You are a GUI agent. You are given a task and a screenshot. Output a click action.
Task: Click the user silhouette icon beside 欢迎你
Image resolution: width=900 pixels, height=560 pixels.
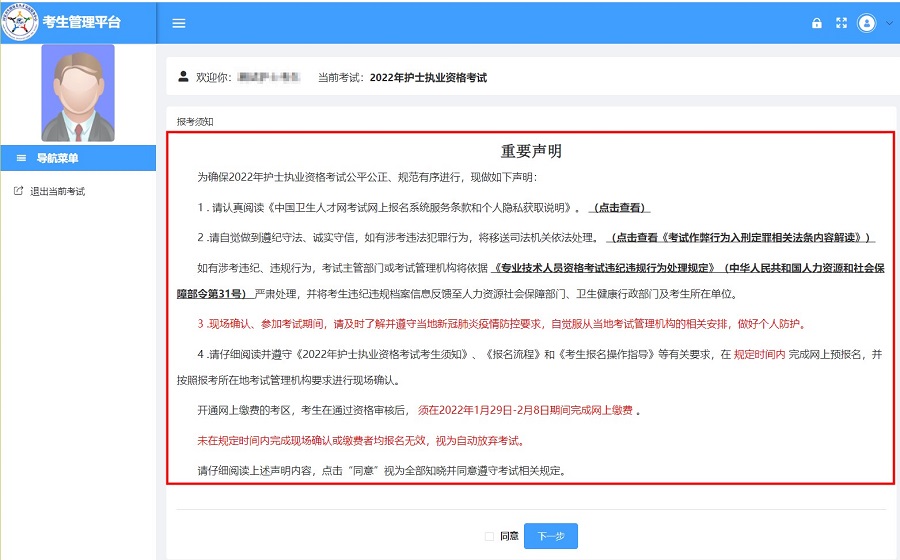click(183, 76)
